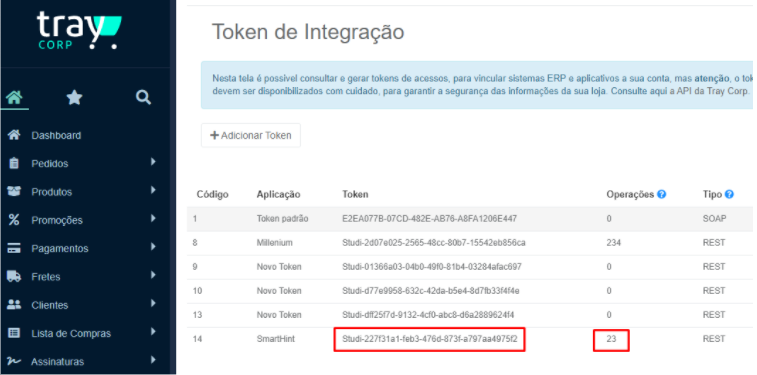The height and width of the screenshot is (375, 757).
Task: Click the Aplicação column header
Action: (x=279, y=194)
